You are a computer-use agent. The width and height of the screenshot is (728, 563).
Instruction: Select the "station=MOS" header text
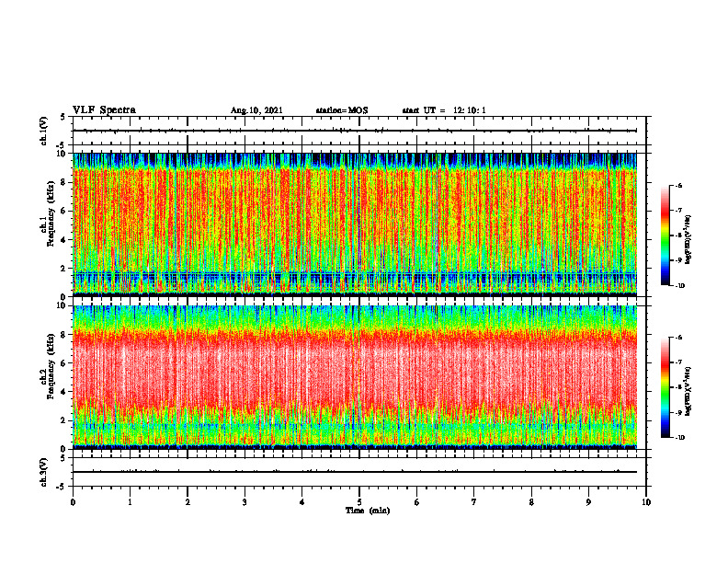click(x=342, y=110)
